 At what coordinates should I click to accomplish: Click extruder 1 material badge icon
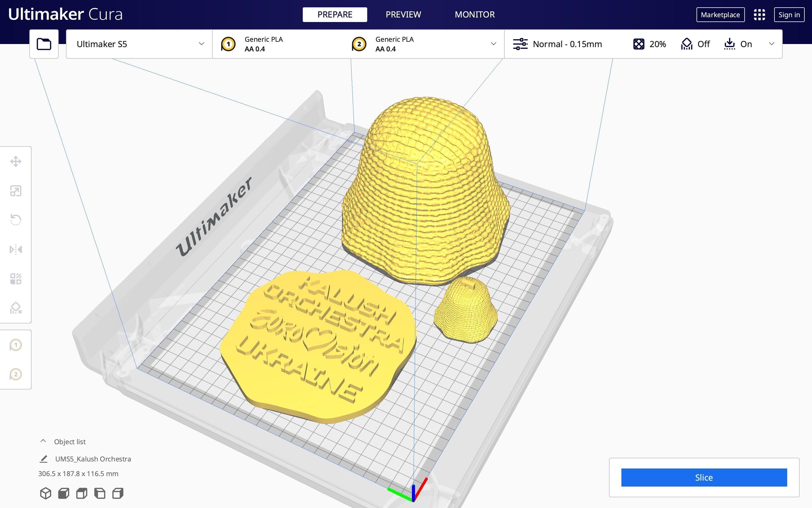(228, 44)
